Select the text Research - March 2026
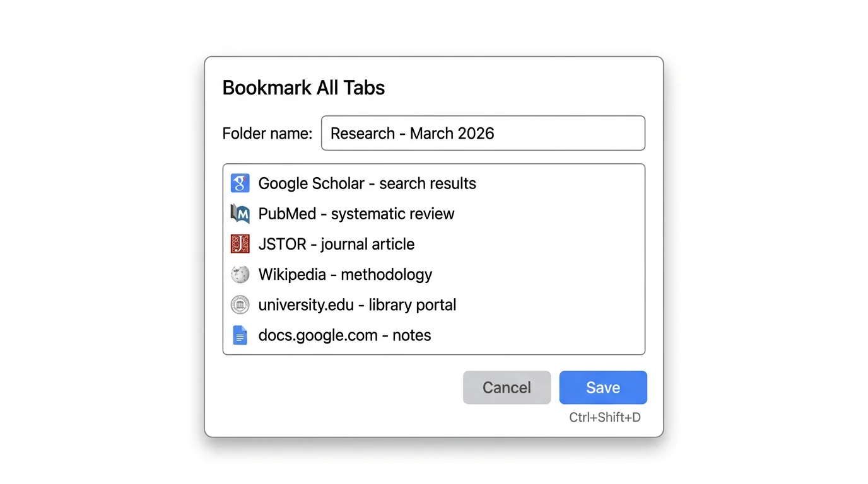868x484 pixels. coord(412,133)
